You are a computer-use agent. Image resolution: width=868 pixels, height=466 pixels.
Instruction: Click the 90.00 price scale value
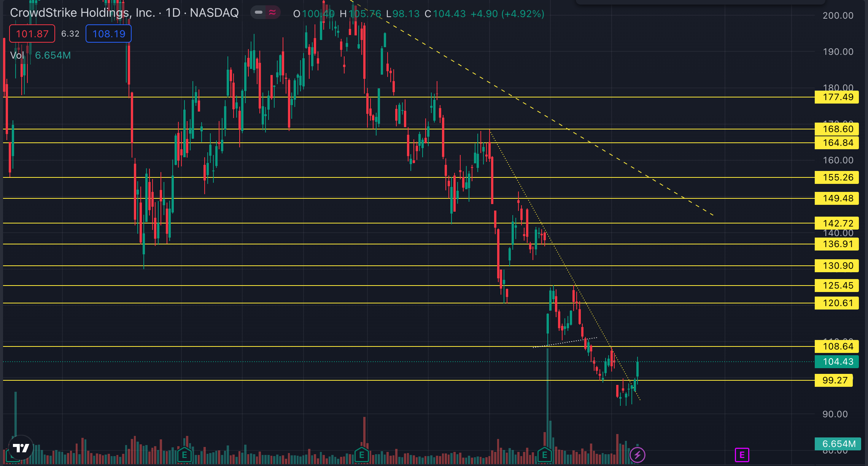click(x=835, y=414)
